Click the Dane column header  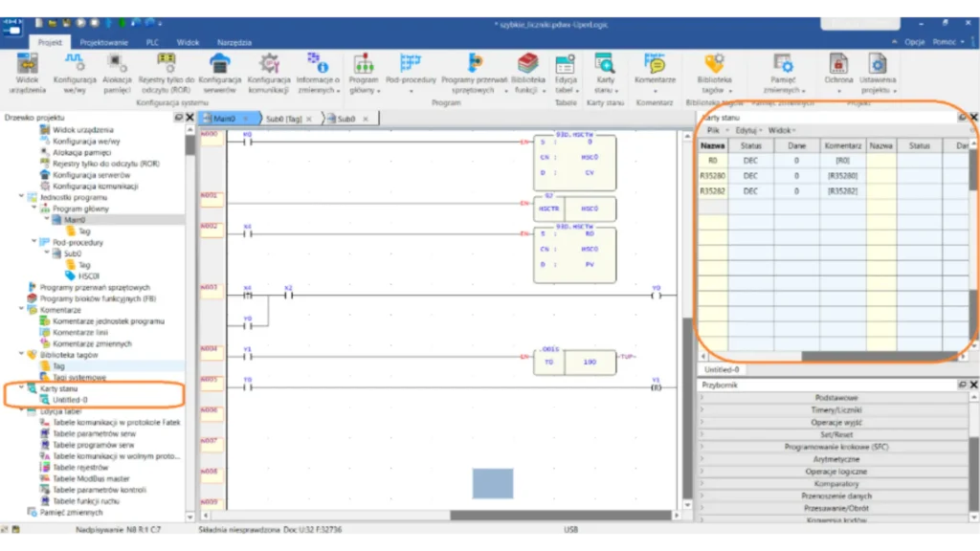click(796, 145)
